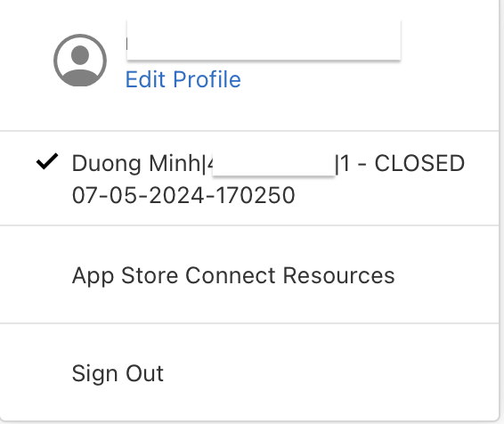Choose Sign Out from the menu
Image resolution: width=504 pixels, height=424 pixels.
click(x=249, y=373)
